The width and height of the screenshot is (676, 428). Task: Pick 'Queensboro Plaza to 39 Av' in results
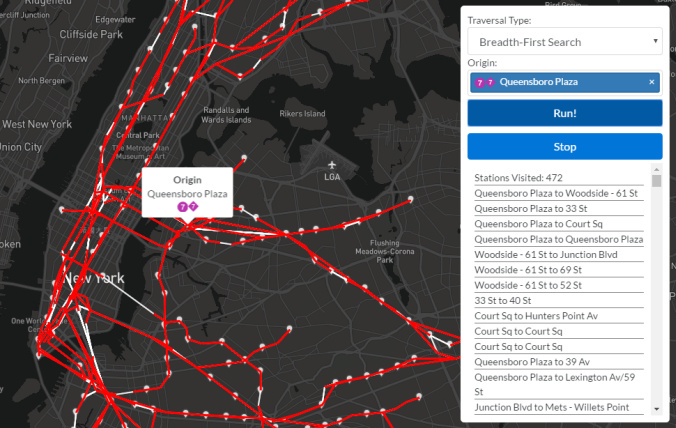click(x=558, y=362)
